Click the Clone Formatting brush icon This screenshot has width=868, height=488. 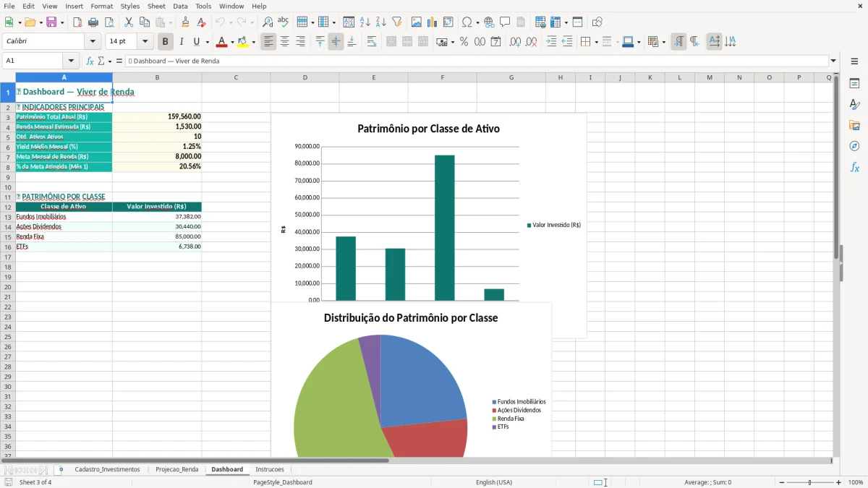(x=185, y=22)
